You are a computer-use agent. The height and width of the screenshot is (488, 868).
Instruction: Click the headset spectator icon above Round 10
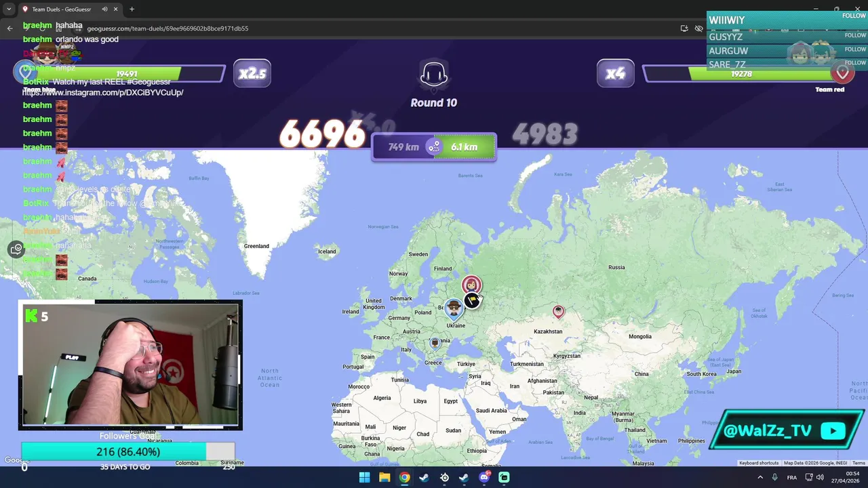coord(434,75)
